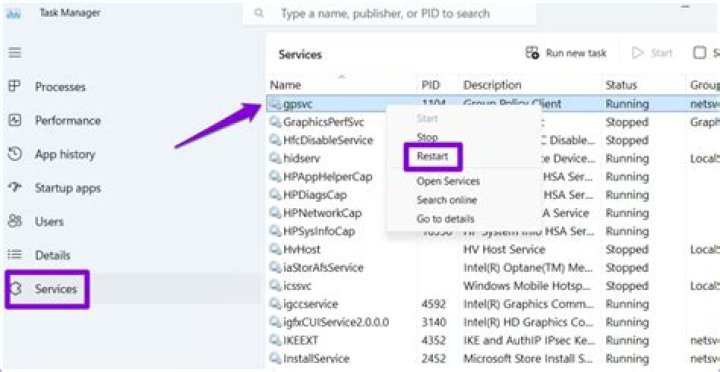Open the Startup apps page

point(68,188)
